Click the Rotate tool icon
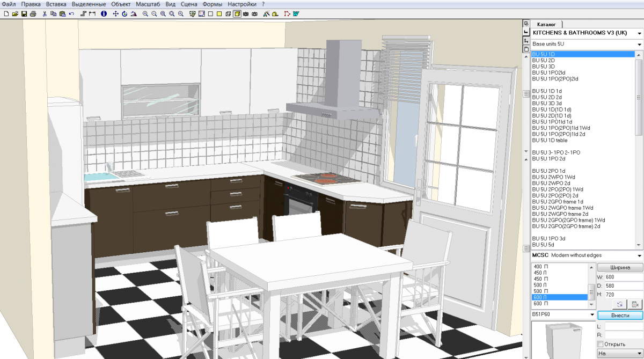Screen dimensions: 644x359 click(x=125, y=13)
